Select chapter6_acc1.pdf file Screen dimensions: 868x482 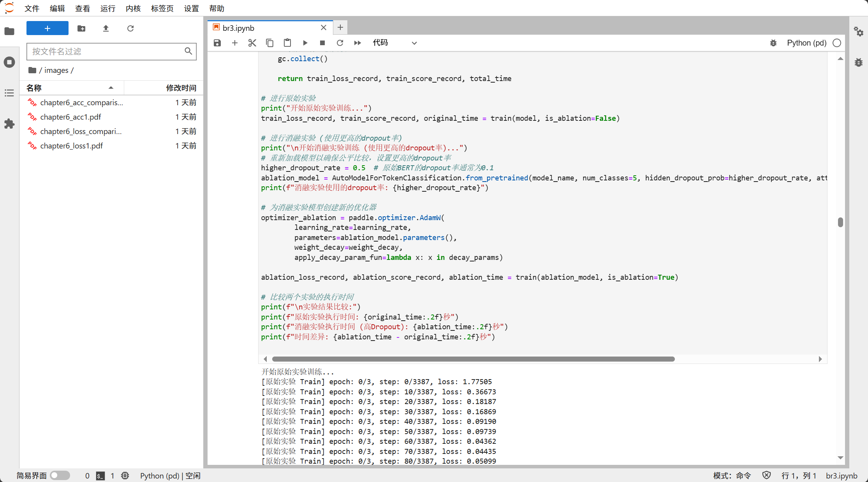tap(112, 117)
